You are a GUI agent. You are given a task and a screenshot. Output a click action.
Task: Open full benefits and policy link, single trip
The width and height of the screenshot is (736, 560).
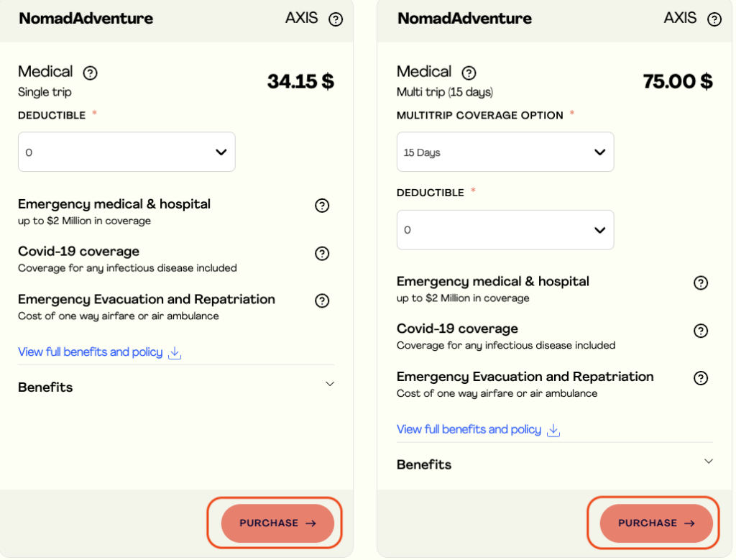point(90,352)
